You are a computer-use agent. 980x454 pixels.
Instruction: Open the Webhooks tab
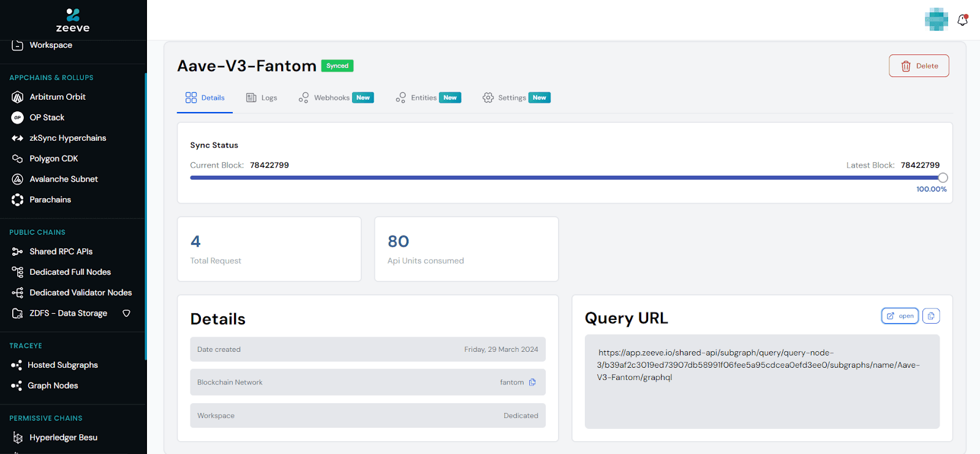pyautogui.click(x=336, y=98)
